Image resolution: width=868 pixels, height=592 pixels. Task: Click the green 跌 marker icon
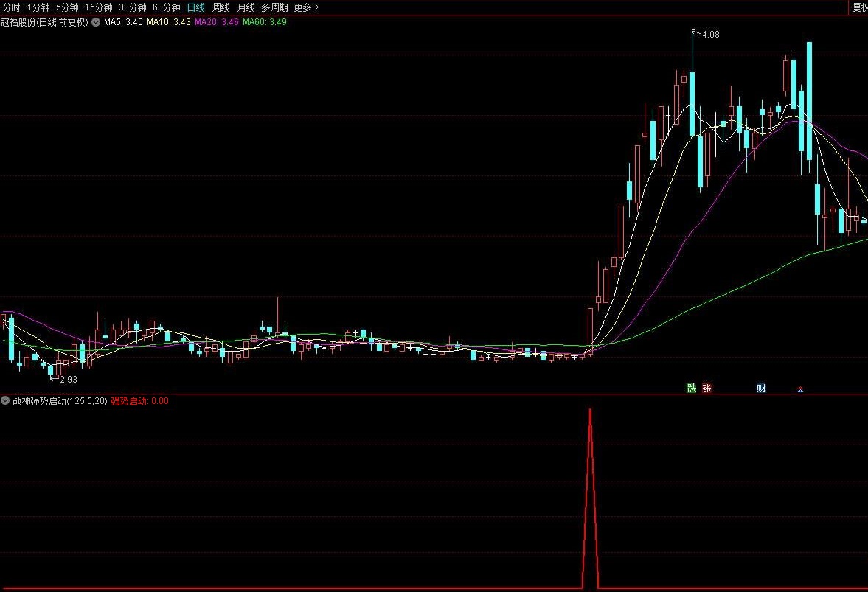[x=692, y=389]
